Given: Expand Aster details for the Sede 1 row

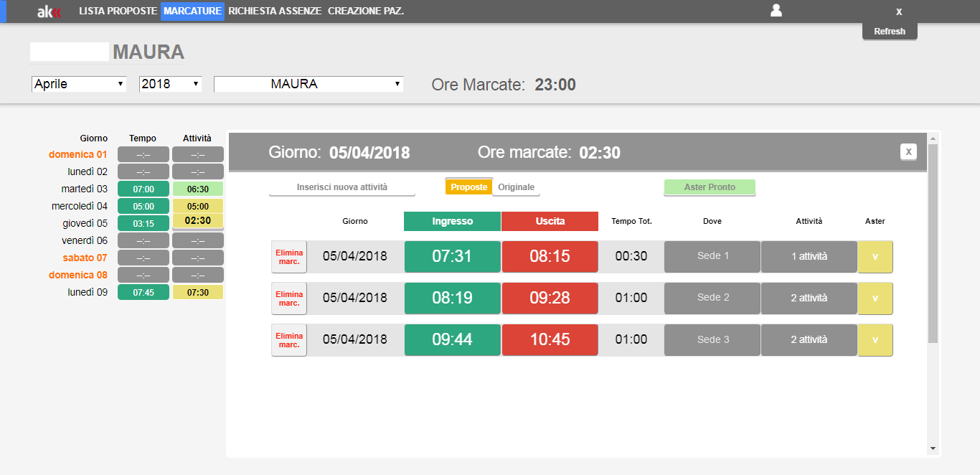Looking at the screenshot, I should click(875, 256).
